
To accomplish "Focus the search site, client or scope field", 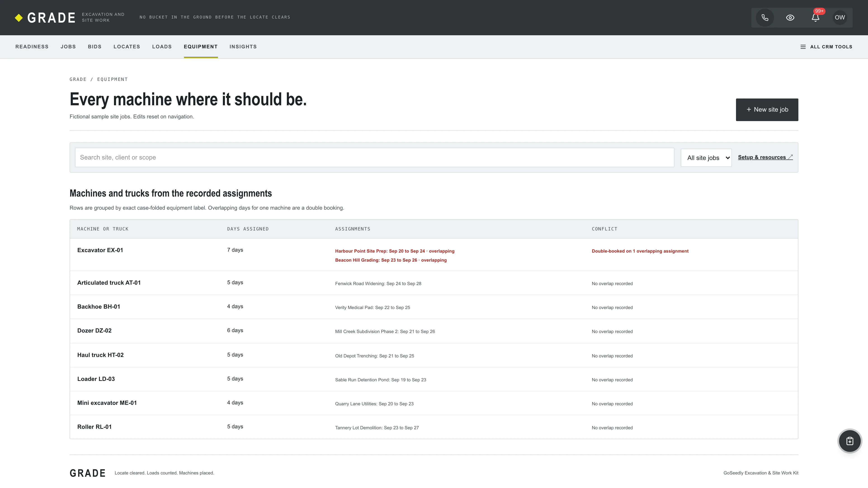I will tap(374, 158).
